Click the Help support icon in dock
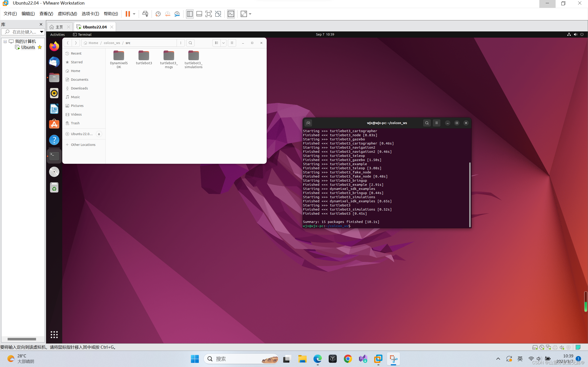The width and height of the screenshot is (588, 367). coord(54,139)
